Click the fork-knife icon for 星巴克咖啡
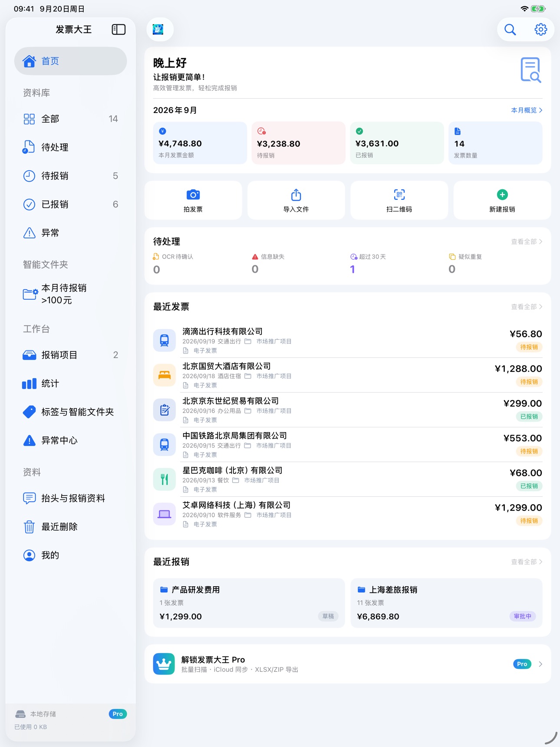The image size is (560, 747). (165, 479)
